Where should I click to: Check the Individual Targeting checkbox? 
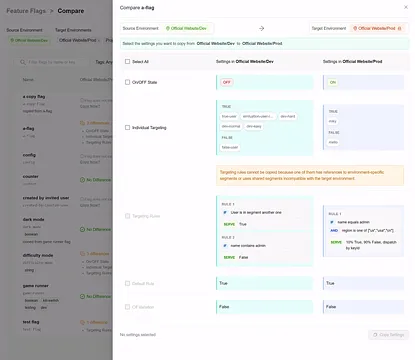pos(127,127)
